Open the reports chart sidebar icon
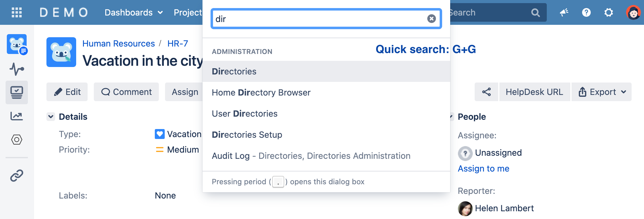This screenshot has height=219, width=644. pyautogui.click(x=17, y=116)
